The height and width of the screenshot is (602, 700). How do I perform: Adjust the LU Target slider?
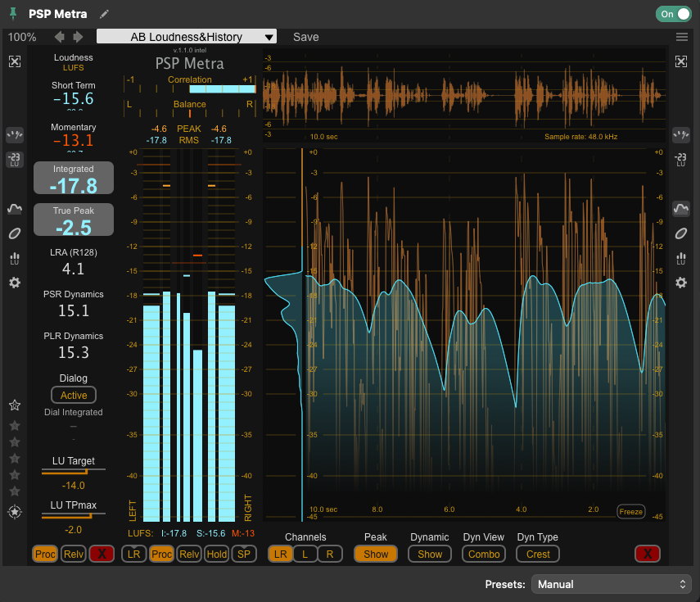pos(74,471)
